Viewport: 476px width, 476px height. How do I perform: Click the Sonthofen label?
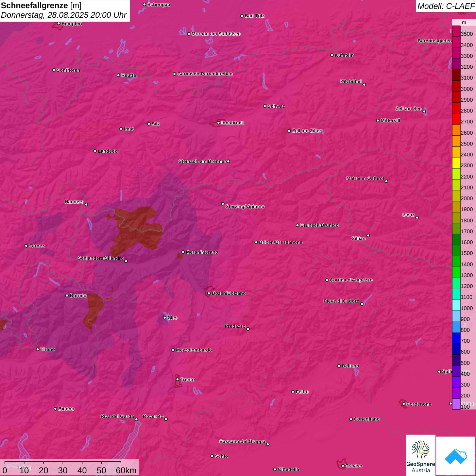(x=68, y=70)
